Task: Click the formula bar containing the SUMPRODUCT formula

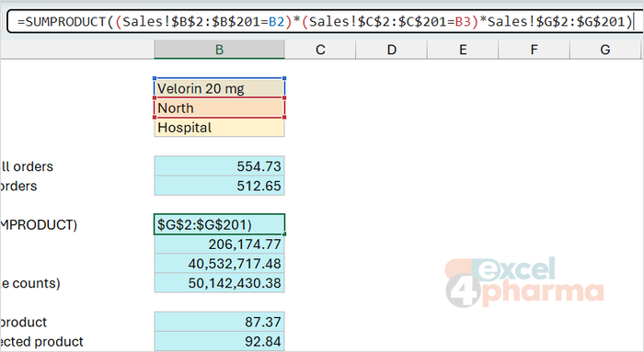Action: point(325,21)
